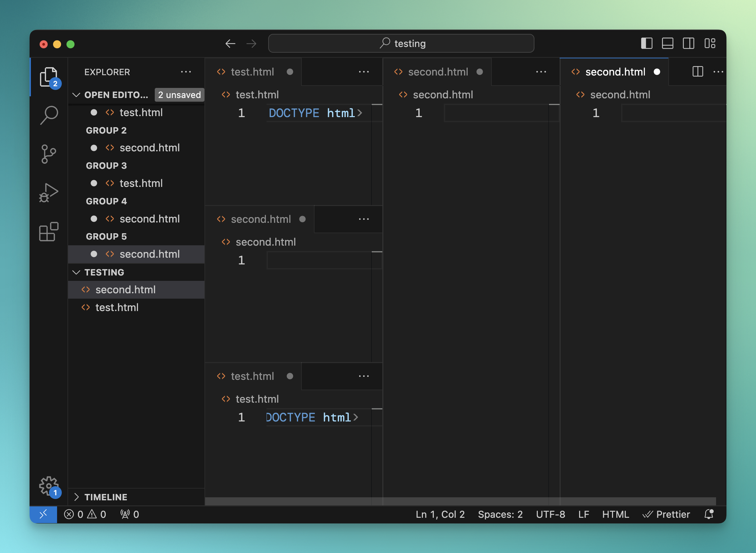Toggle the bottom panel visibility
The height and width of the screenshot is (553, 756).
click(x=667, y=44)
